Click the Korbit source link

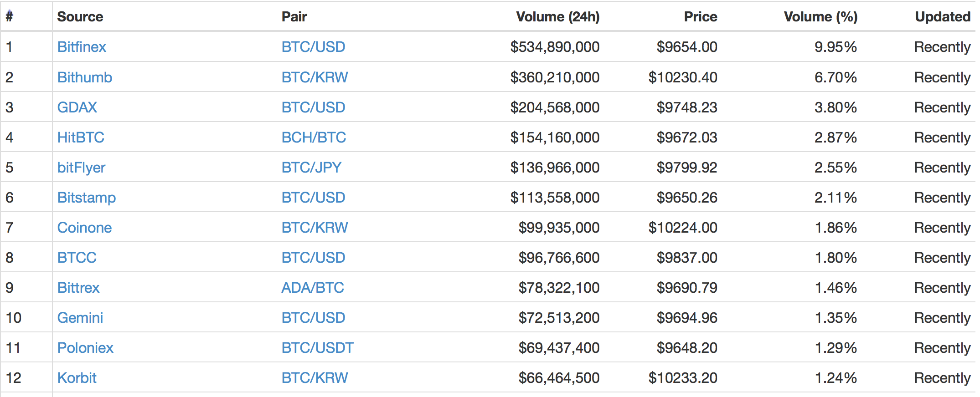(77, 378)
